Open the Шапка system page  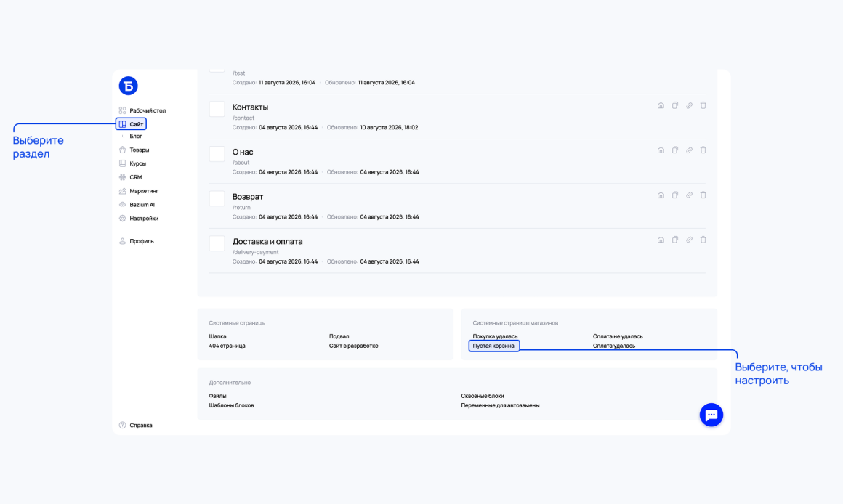(218, 336)
